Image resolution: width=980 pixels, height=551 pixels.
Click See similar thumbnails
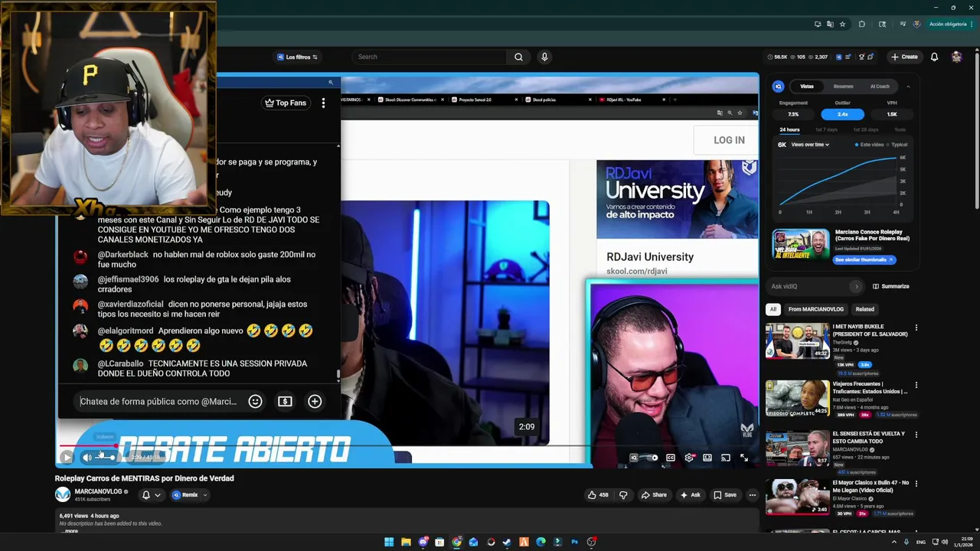[x=864, y=259]
